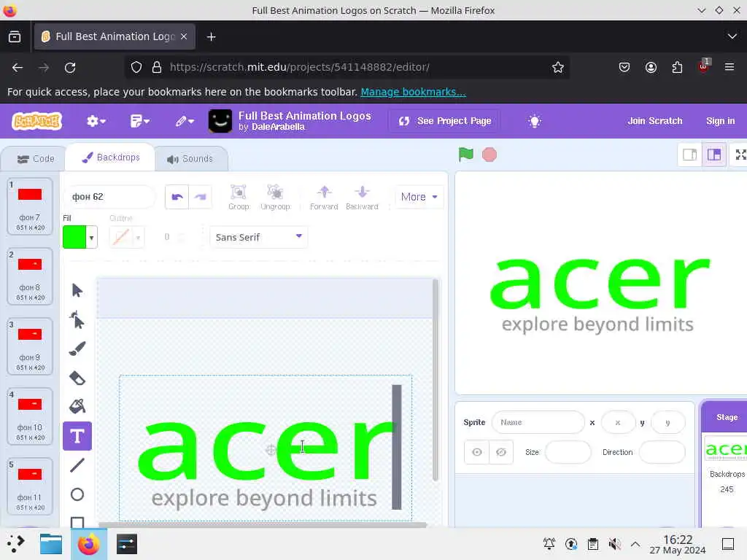747x560 pixels.
Task: Click the green Fill color swatch
Action: pos(74,237)
